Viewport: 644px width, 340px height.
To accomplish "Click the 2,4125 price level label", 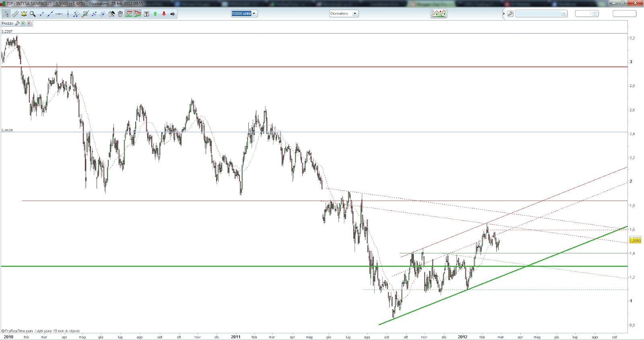I will [x=7, y=130].
